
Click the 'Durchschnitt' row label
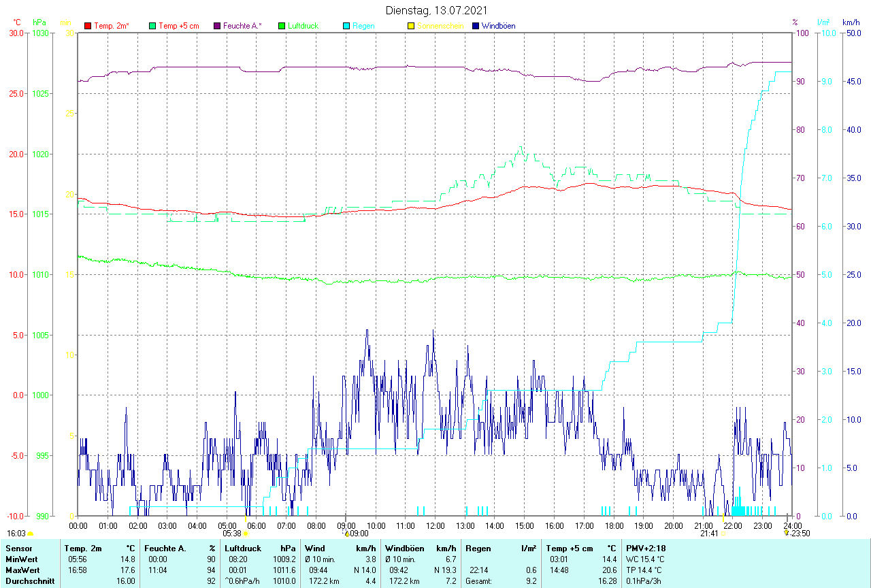pos(30,581)
